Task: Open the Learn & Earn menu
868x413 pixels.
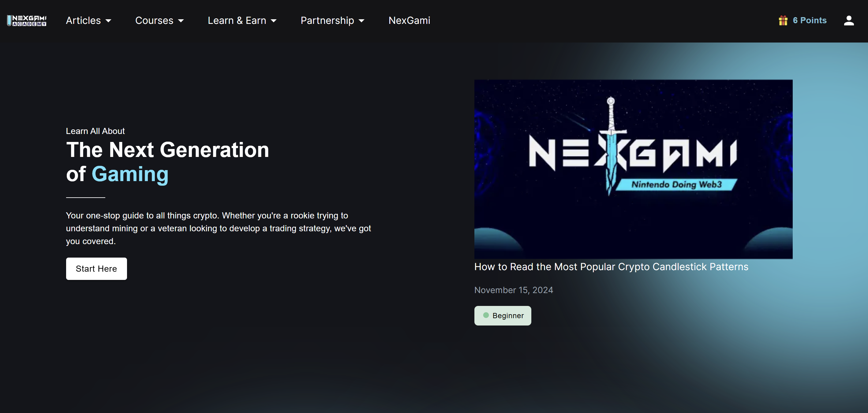Action: pyautogui.click(x=237, y=20)
